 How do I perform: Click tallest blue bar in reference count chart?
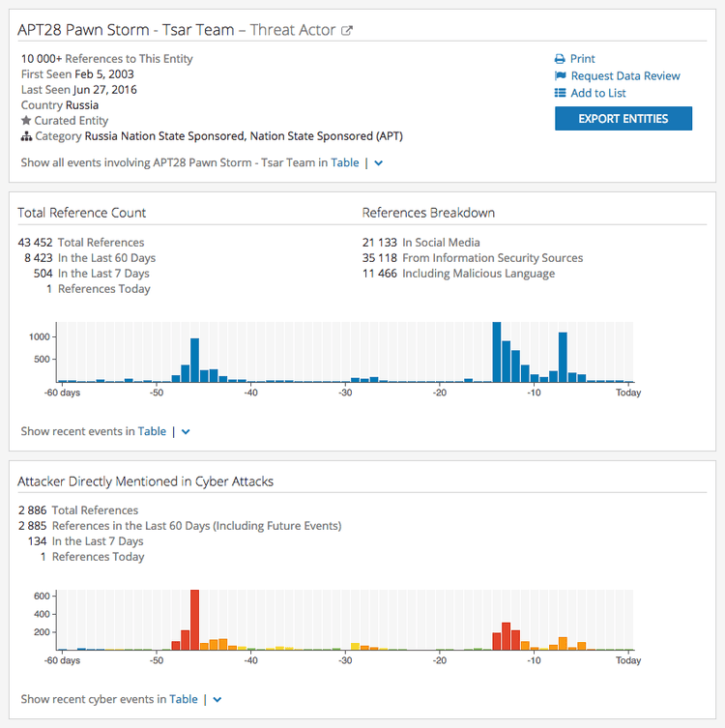(496, 353)
